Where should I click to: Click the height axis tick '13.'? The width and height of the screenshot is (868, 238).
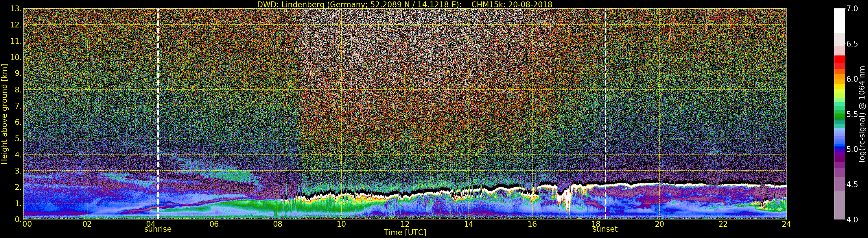pos(16,9)
